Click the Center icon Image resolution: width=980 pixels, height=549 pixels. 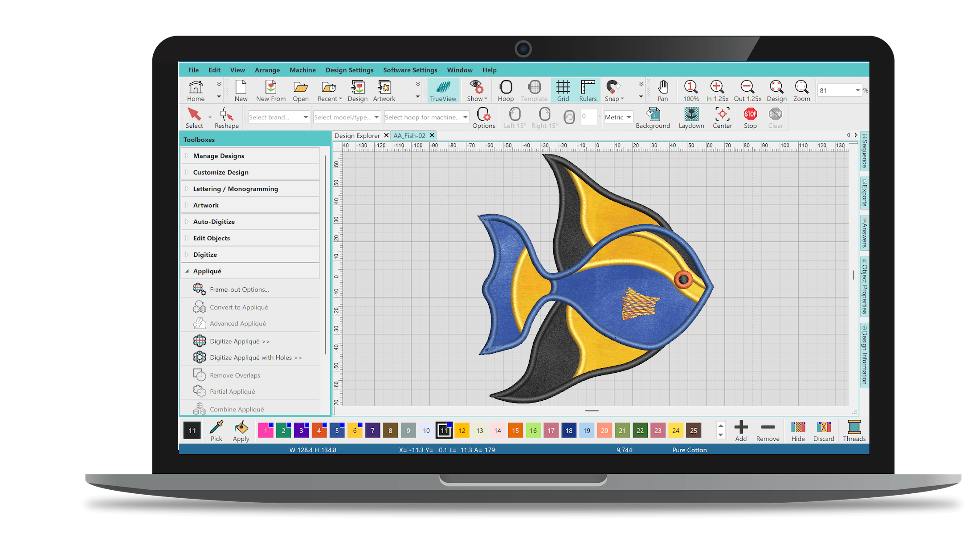tap(722, 118)
